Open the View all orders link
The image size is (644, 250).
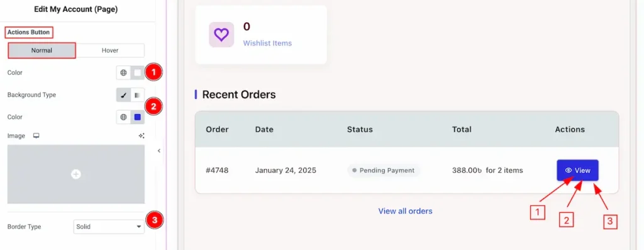406,211
